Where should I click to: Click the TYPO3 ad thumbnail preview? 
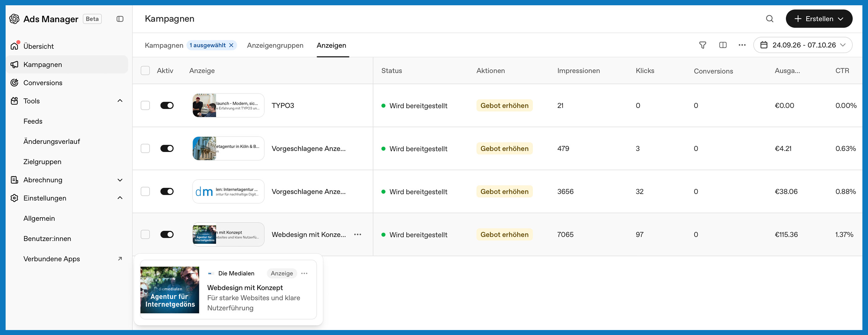228,105
